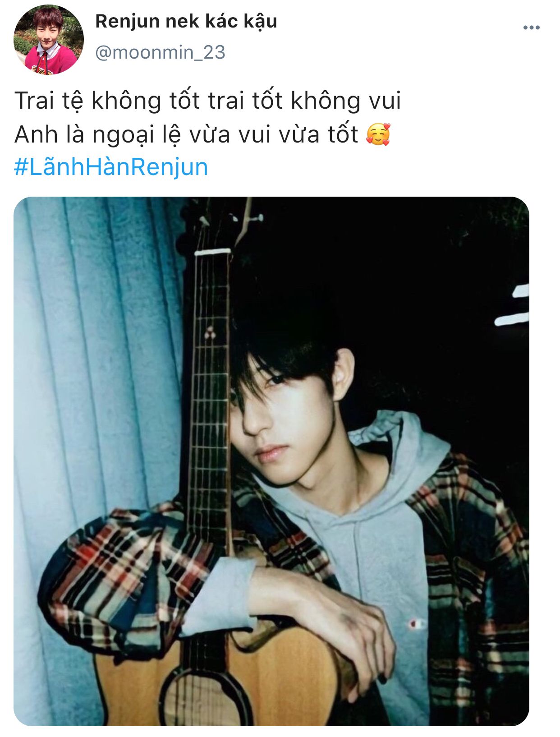Click the smiling face with hearts emoji
The width and height of the screenshot is (560, 737).
click(378, 134)
